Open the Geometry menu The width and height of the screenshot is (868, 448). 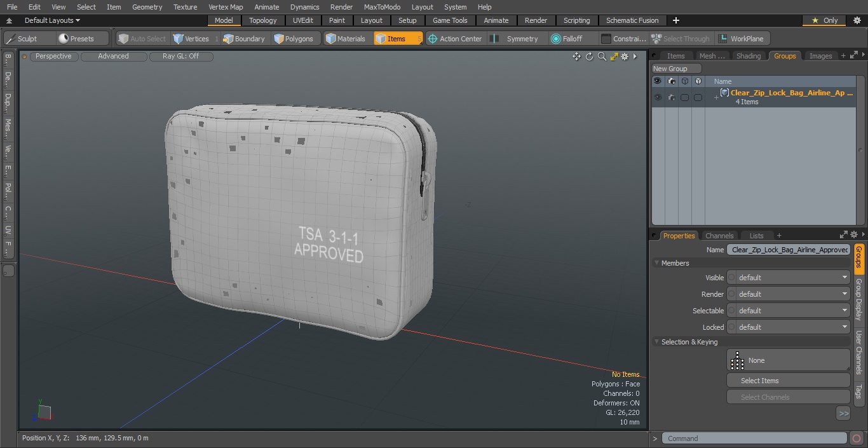(x=147, y=7)
